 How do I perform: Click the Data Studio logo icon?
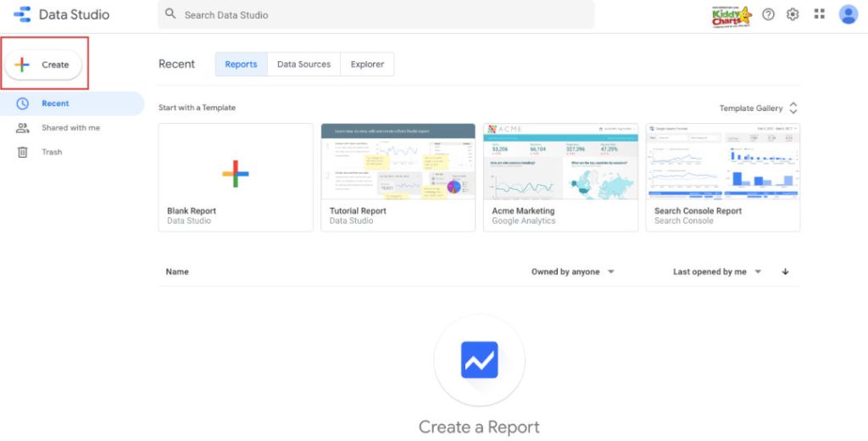pos(22,14)
